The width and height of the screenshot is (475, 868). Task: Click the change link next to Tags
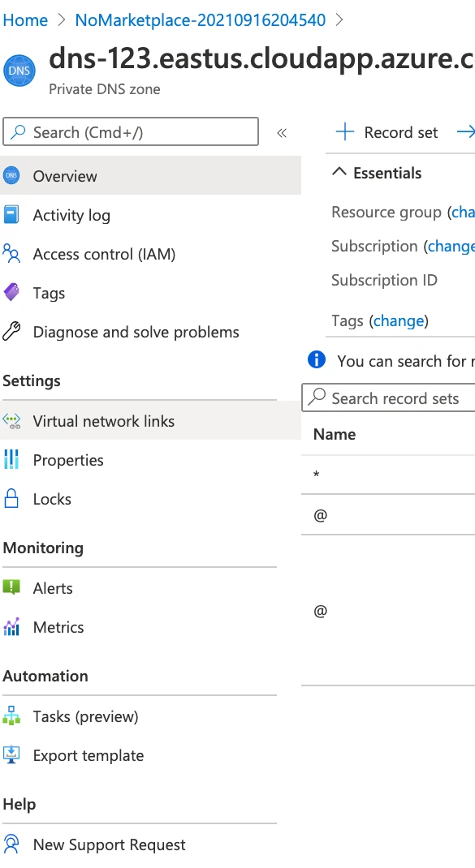(x=399, y=320)
